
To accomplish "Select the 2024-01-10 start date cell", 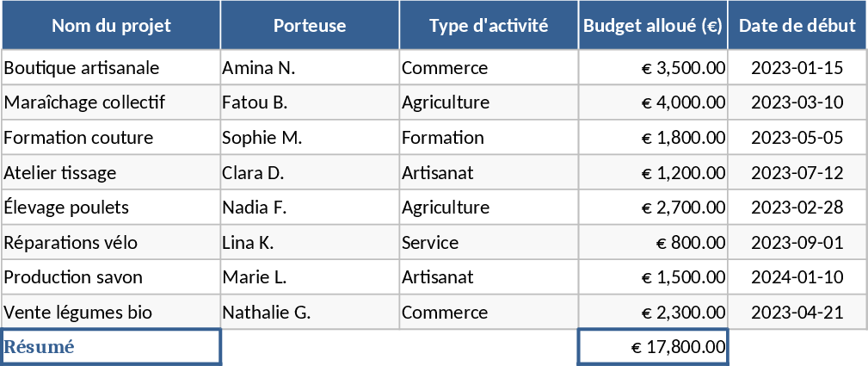I will pos(797,277).
